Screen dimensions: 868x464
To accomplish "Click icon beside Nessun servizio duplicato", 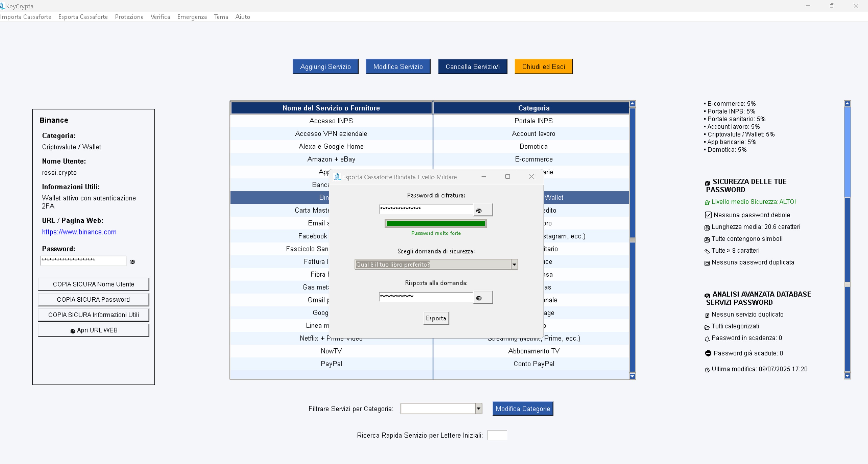I will (707, 315).
